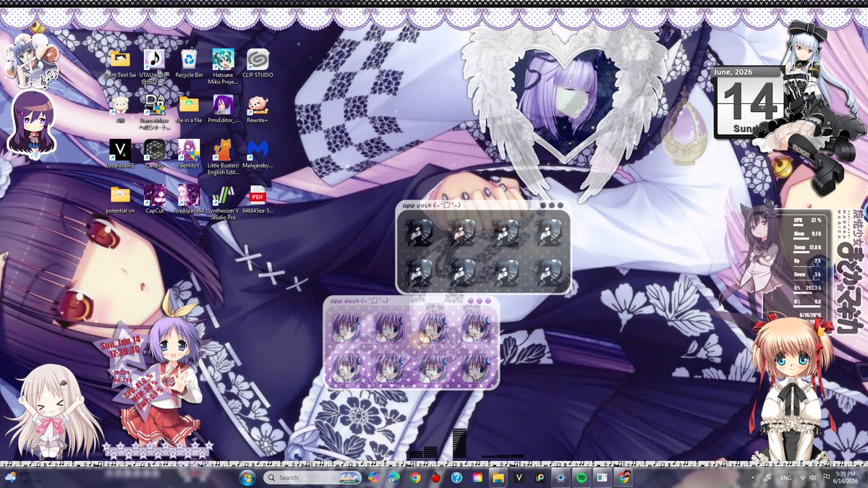Open the FireAlpaca64 desktop shortcut
This screenshot has width=868, height=488.
189,200
